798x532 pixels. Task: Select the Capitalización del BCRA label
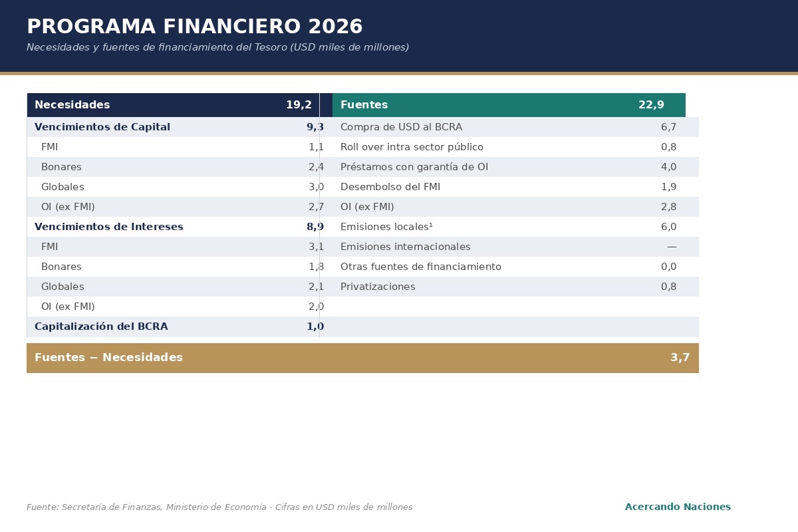(101, 327)
